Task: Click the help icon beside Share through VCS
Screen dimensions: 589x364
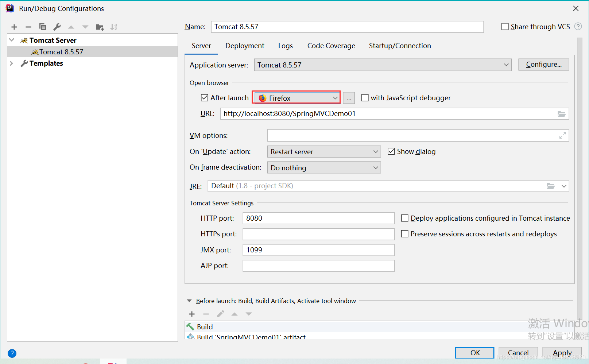Action: 578,26
